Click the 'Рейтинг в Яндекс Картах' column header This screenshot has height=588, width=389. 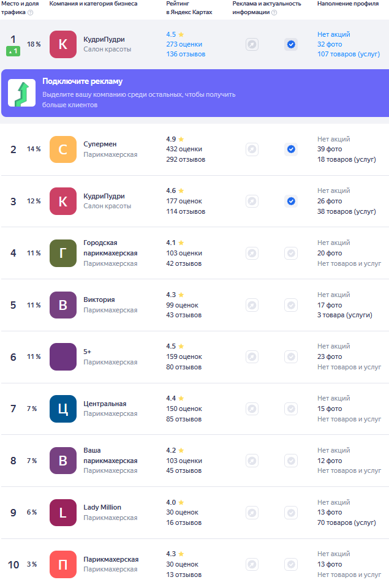point(189,8)
